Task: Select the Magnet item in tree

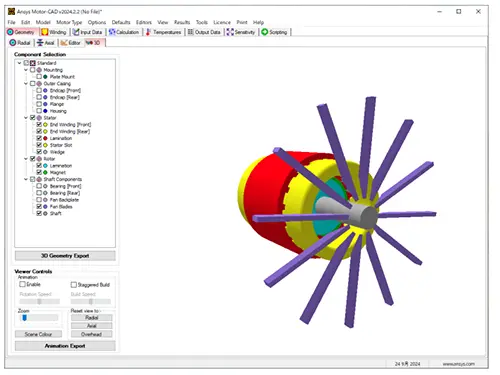Action: (x=58, y=172)
